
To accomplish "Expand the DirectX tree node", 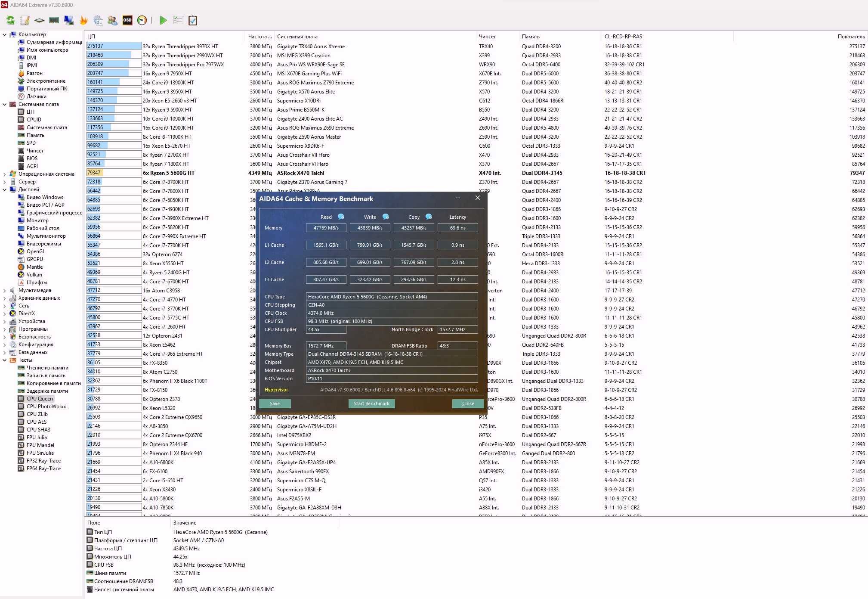I will tap(5, 313).
